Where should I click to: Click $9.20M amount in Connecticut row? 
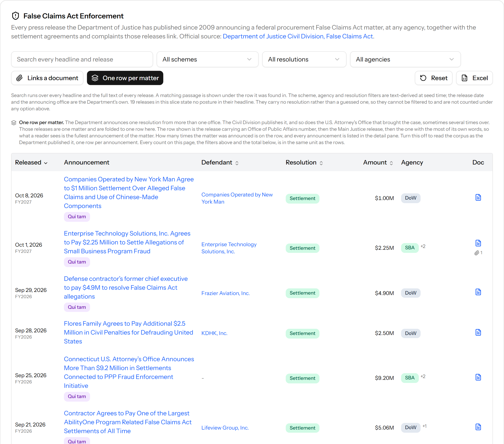(x=384, y=378)
